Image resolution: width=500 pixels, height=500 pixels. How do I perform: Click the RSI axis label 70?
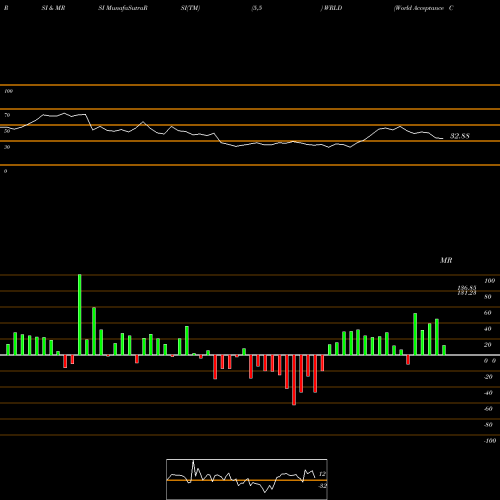(x=7, y=115)
